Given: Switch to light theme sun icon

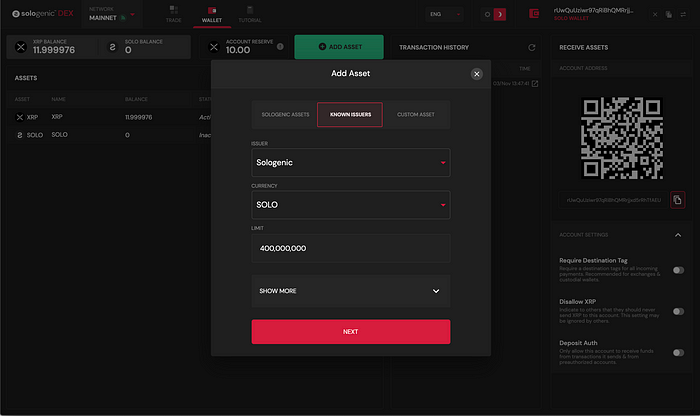Looking at the screenshot, I should click(487, 14).
